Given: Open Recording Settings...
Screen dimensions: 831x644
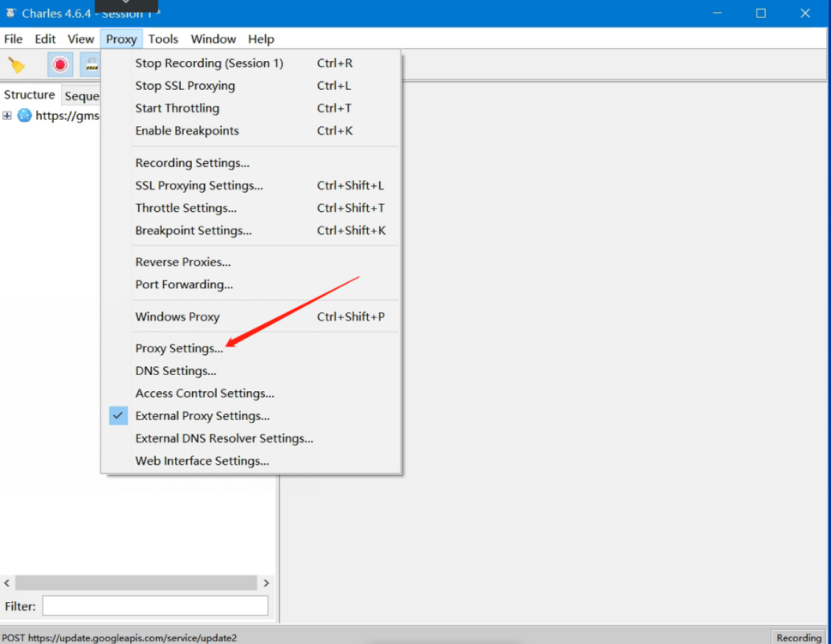Looking at the screenshot, I should pos(250,163).
